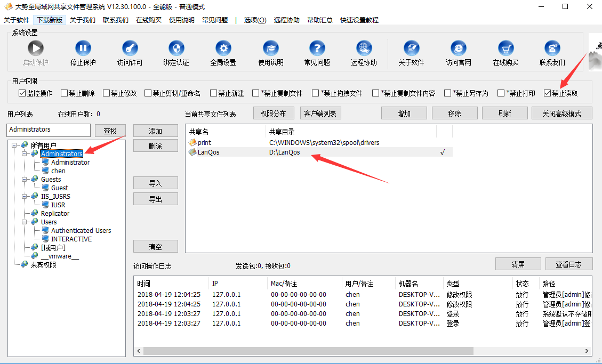
Task: Open 全局设置 gear icon
Action: pos(223,48)
